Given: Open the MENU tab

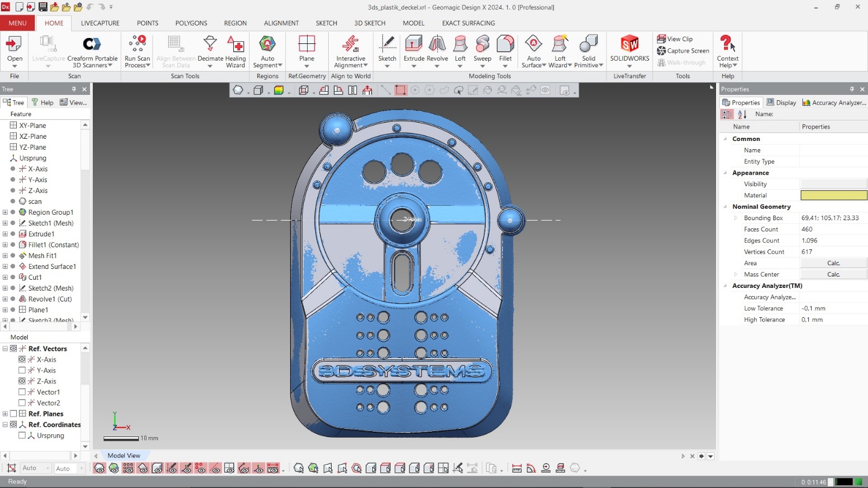Looking at the screenshot, I should (x=17, y=23).
